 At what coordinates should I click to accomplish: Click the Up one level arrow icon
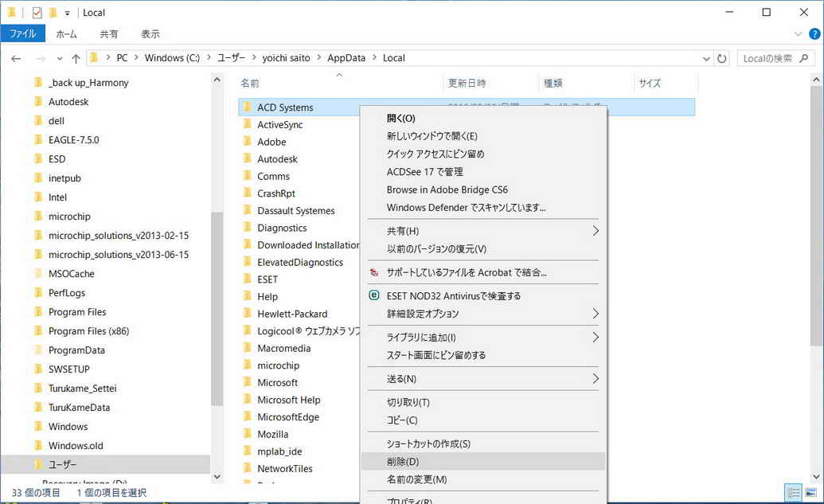pos(76,58)
